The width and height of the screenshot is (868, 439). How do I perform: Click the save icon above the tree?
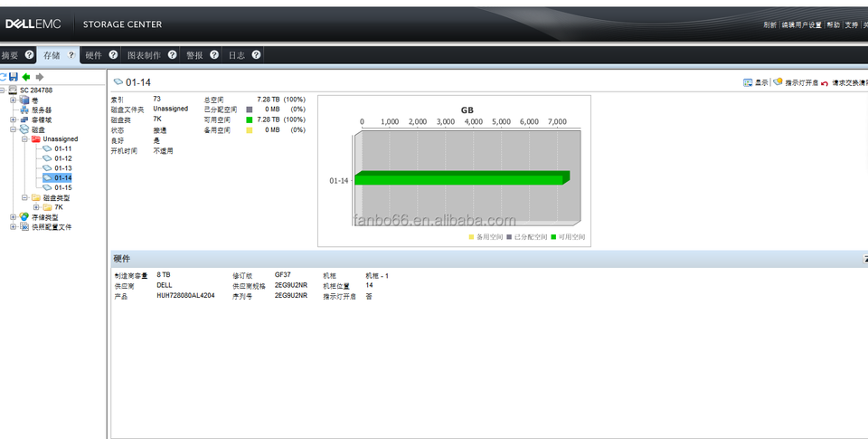click(14, 77)
